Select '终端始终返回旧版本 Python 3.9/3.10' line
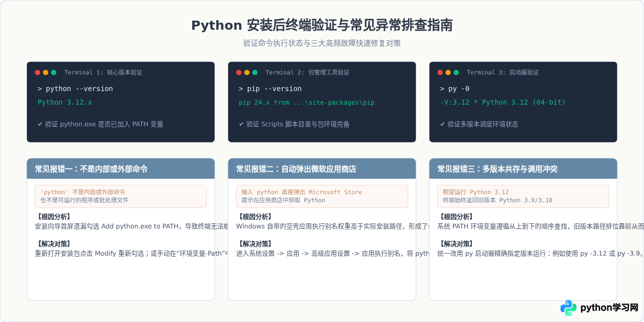The height and width of the screenshot is (322, 644). (x=498, y=200)
